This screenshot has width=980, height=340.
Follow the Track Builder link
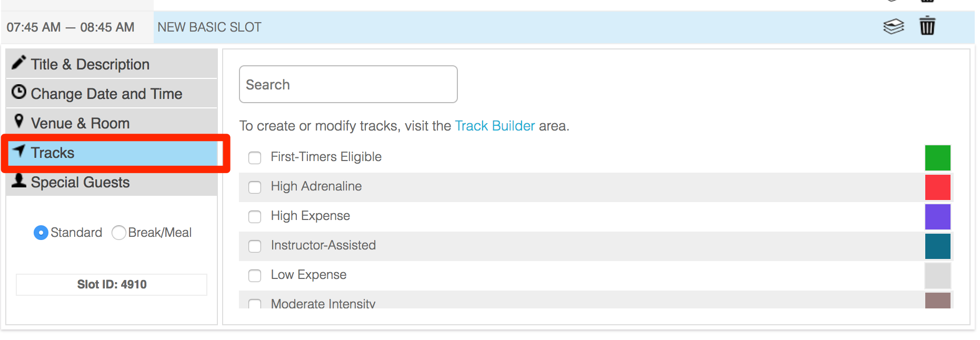[x=494, y=126]
